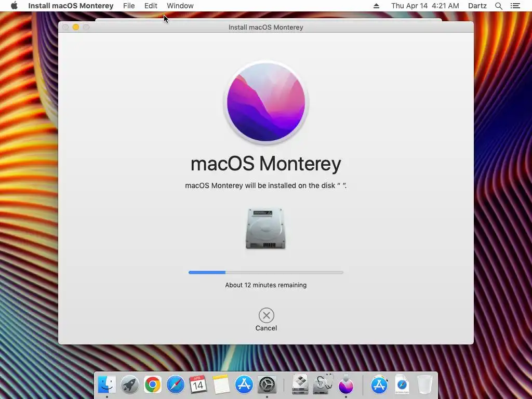532x399 pixels.
Task: Open Disk Utility from the Dock
Action: [x=323, y=384]
